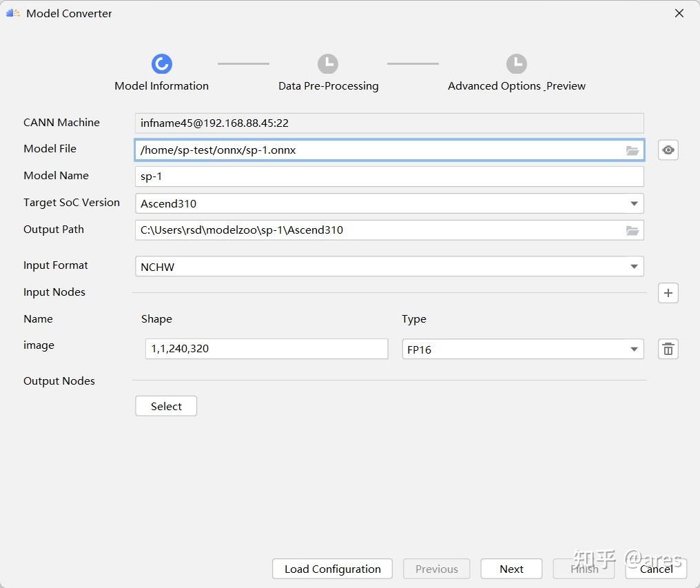Click the Model File browse folder icon
Screen dimensions: 700x588
coord(632,150)
